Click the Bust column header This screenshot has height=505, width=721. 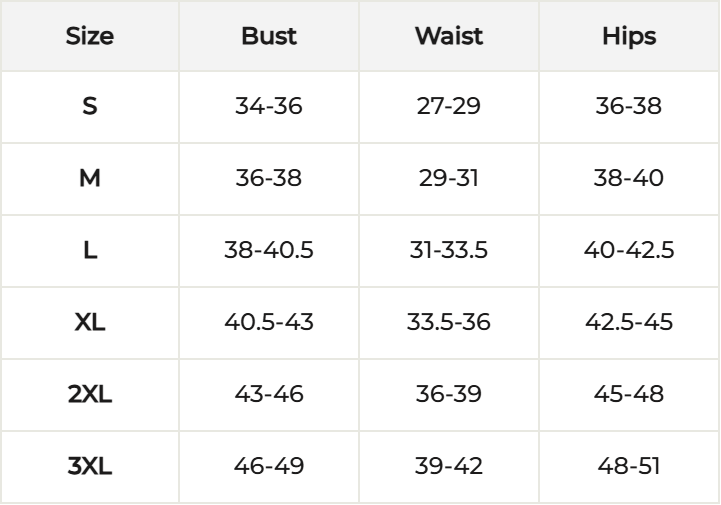click(x=269, y=36)
